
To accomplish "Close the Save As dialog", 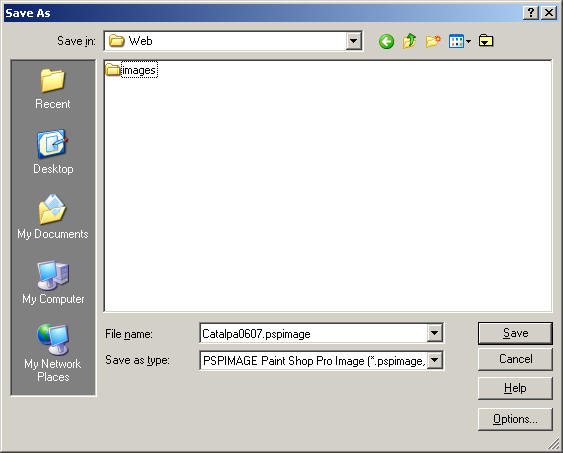I will 549,13.
